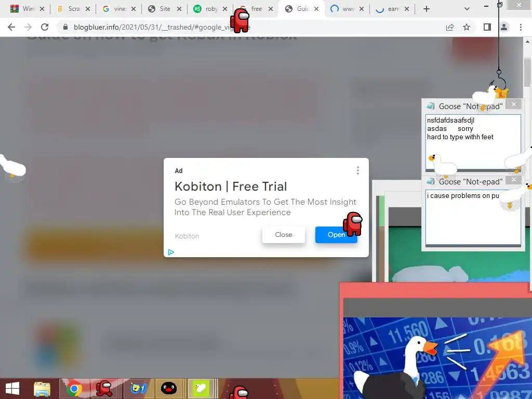Open Chrome three-dot menu
The height and width of the screenshot is (399, 532).
click(x=521, y=27)
